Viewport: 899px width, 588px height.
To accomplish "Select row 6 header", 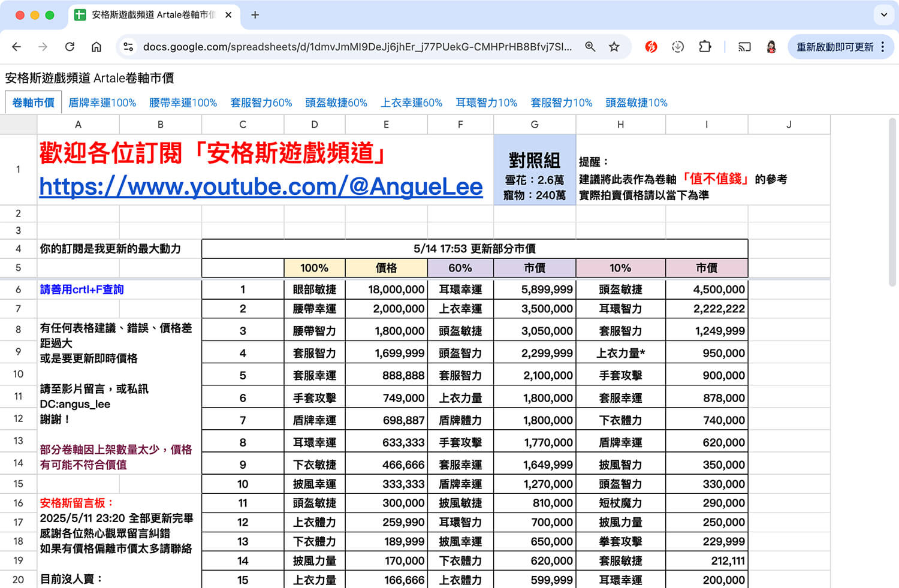I will click(18, 290).
